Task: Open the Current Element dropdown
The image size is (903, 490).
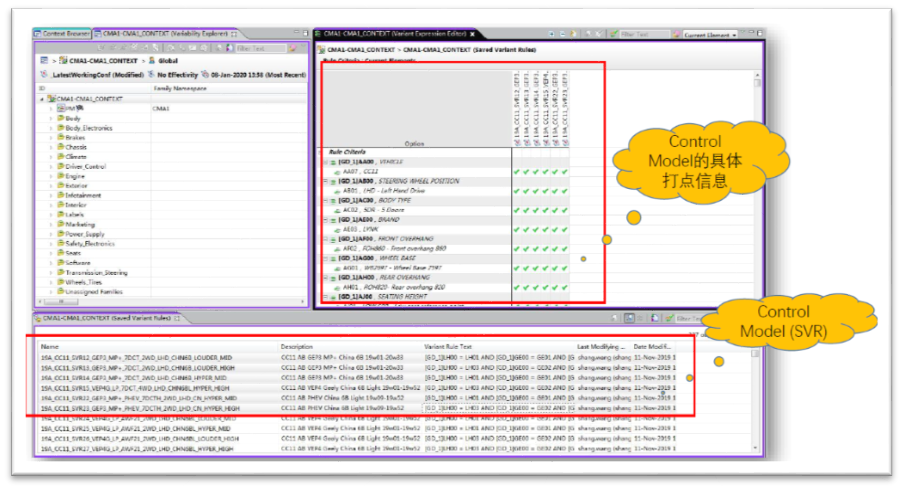Action: [x=733, y=35]
